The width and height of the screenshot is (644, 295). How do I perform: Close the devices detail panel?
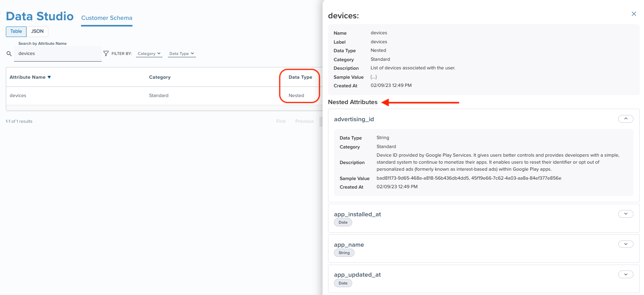(x=634, y=14)
